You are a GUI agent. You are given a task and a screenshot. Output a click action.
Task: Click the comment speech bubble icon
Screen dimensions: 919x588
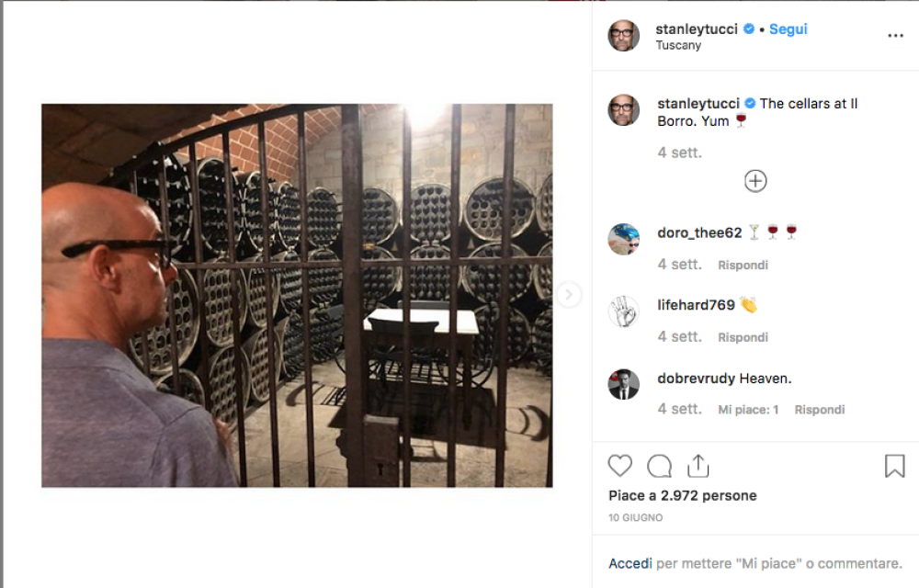(x=659, y=466)
